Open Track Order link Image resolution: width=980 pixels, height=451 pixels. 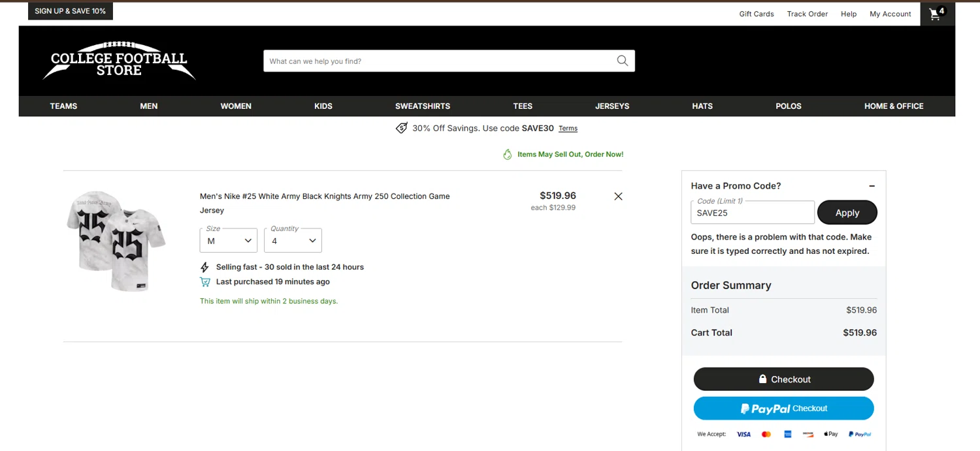tap(808, 14)
